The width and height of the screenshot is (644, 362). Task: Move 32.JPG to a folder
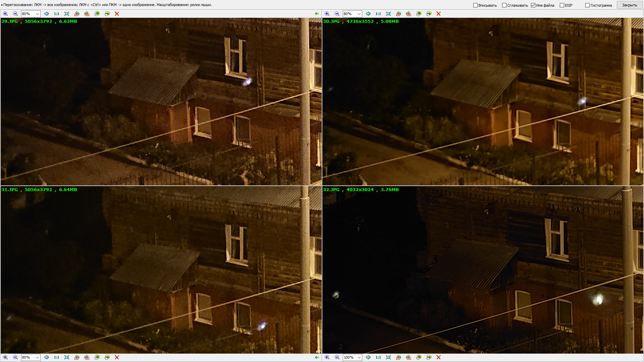[x=429, y=357]
